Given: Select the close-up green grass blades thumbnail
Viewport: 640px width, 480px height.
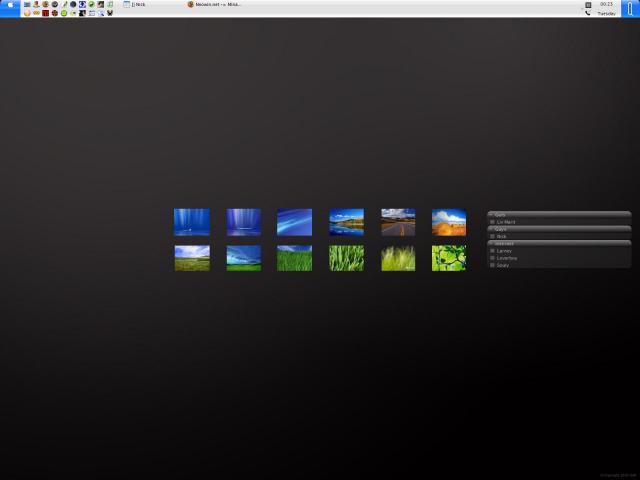Looking at the screenshot, I should (347, 258).
